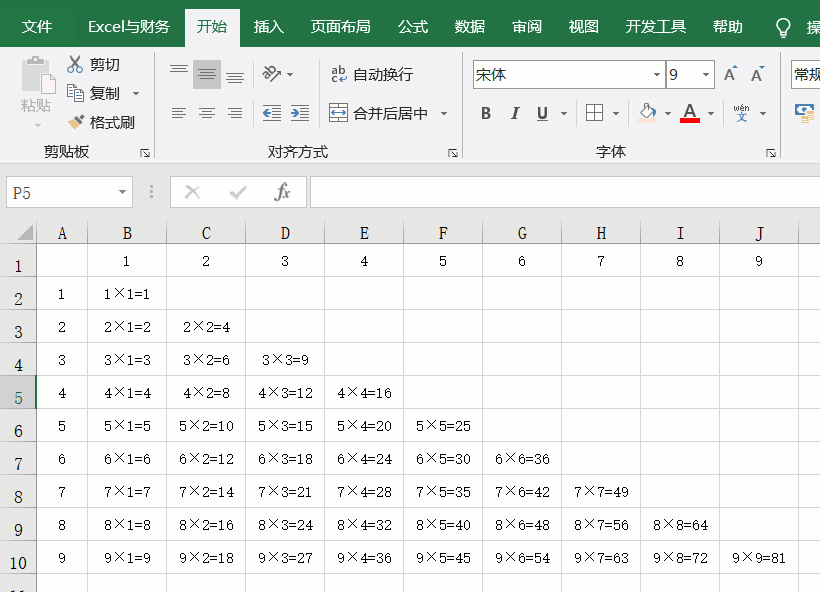
Task: Activate the Format Painter brush
Action: (x=100, y=122)
